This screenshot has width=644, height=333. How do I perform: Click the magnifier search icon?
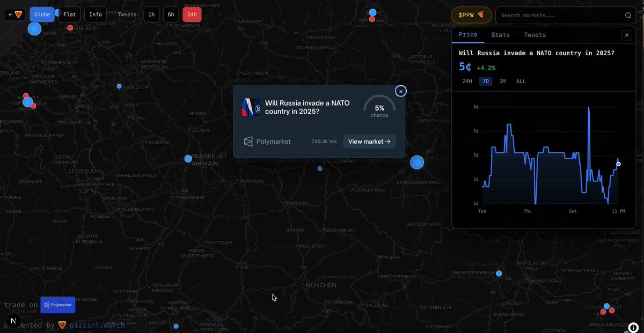click(628, 15)
